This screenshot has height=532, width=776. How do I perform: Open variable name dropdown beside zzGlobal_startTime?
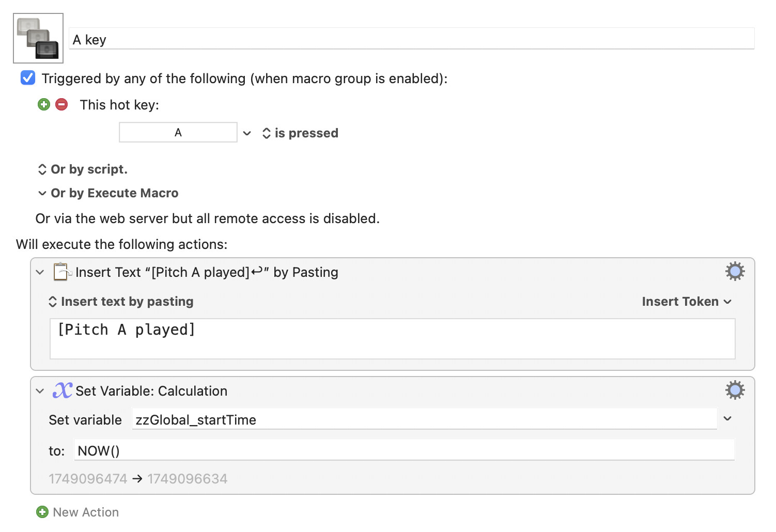click(727, 418)
